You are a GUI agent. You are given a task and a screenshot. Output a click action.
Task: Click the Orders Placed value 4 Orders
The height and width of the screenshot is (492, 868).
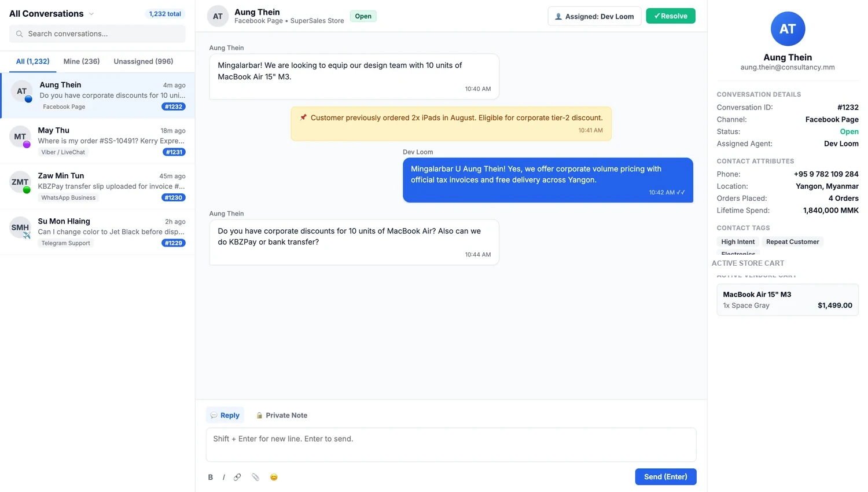point(843,198)
